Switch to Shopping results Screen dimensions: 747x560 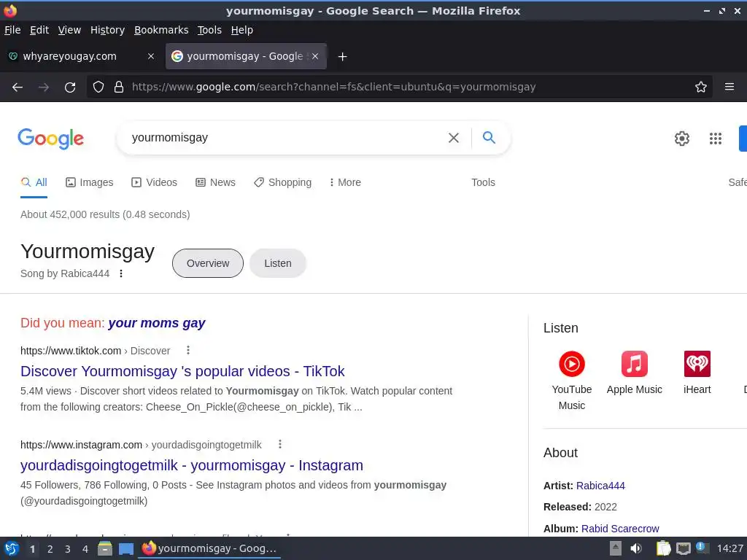(282, 182)
